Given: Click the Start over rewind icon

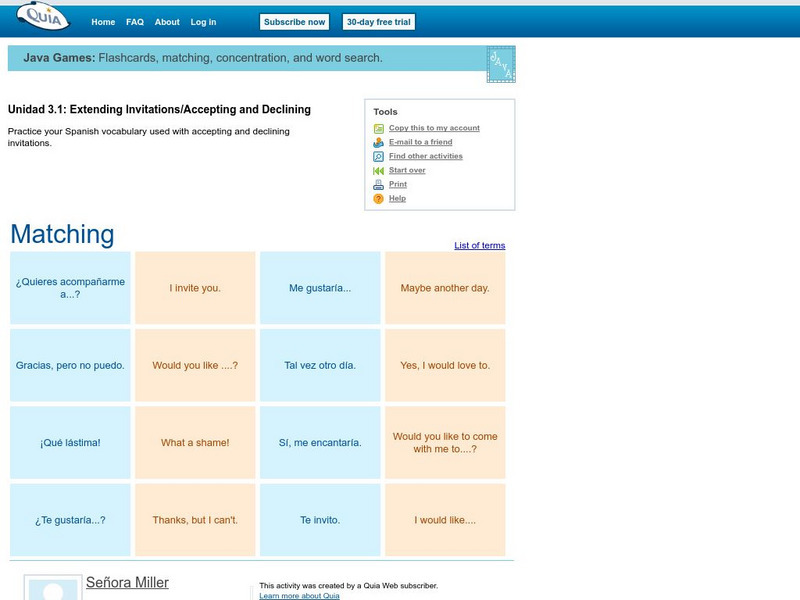Looking at the screenshot, I should tap(377, 170).
